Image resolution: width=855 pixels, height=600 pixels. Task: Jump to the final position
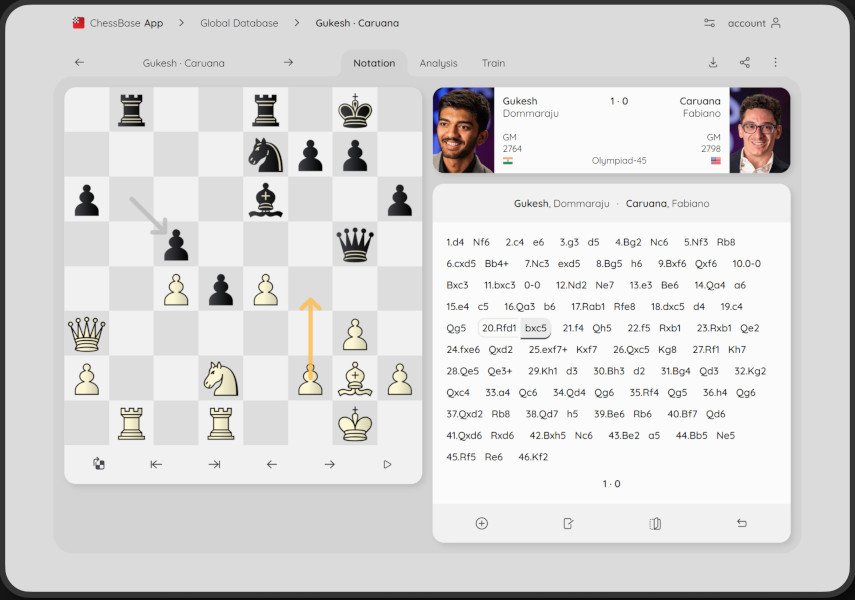(213, 463)
